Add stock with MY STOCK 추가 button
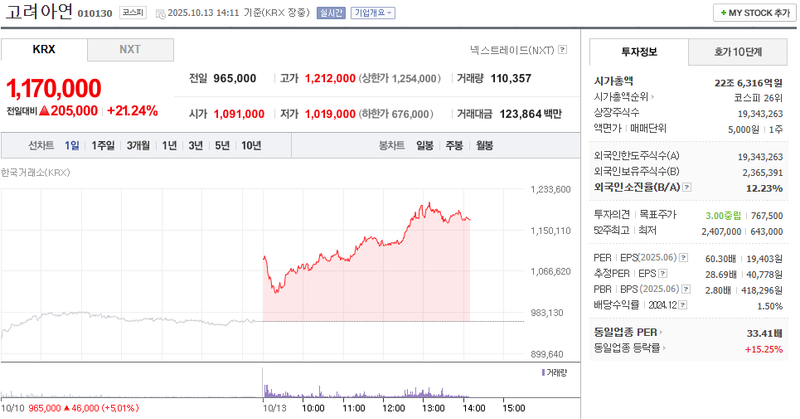 pyautogui.click(x=753, y=13)
